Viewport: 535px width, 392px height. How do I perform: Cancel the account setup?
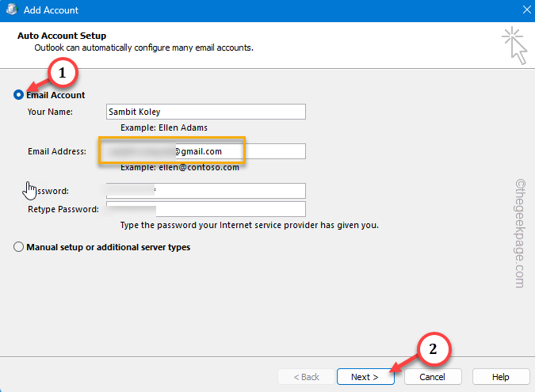click(x=433, y=377)
